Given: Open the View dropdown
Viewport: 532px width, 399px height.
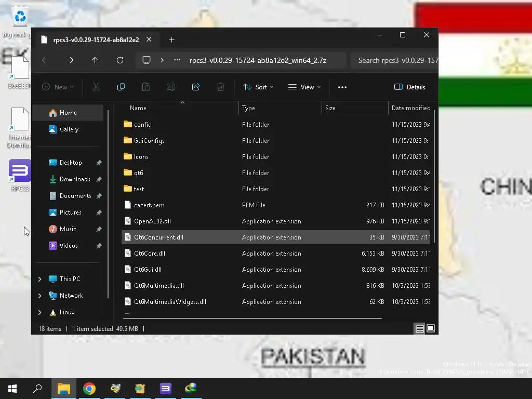Looking at the screenshot, I should 304,87.
